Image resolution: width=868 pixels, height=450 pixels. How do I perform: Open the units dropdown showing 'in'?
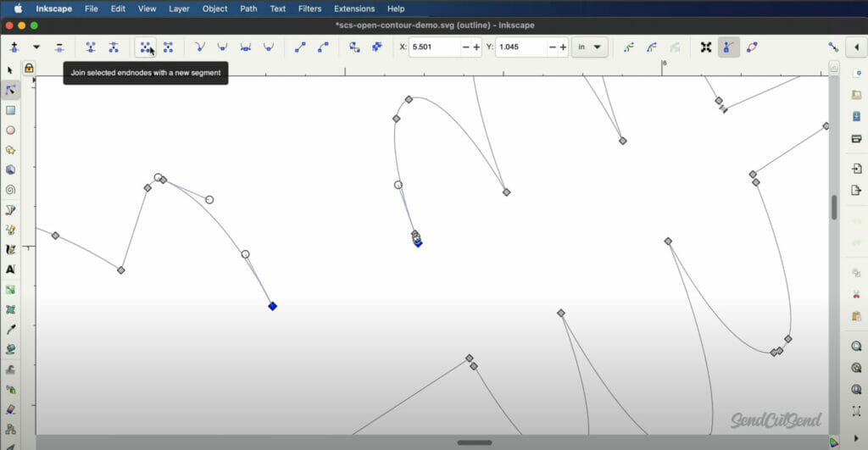click(590, 47)
